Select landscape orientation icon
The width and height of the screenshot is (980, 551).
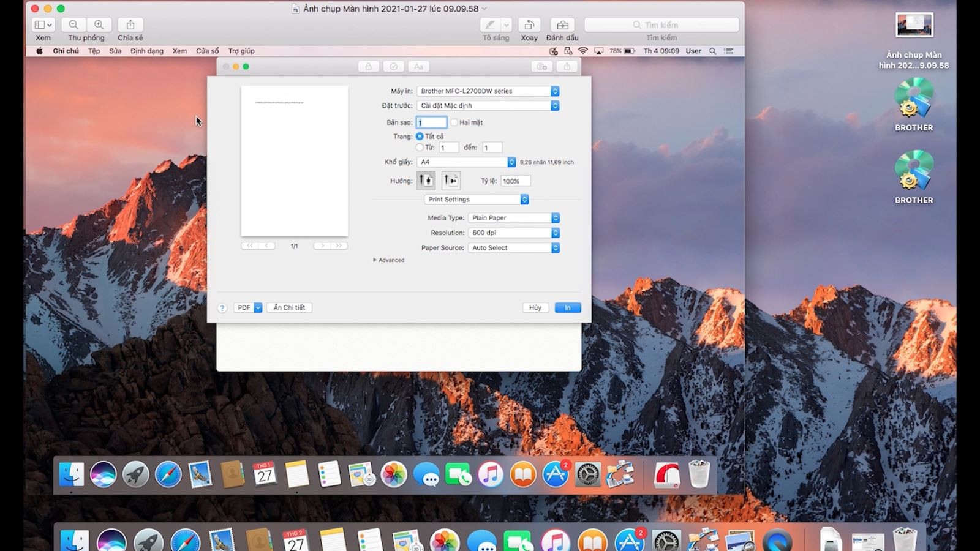tap(451, 181)
